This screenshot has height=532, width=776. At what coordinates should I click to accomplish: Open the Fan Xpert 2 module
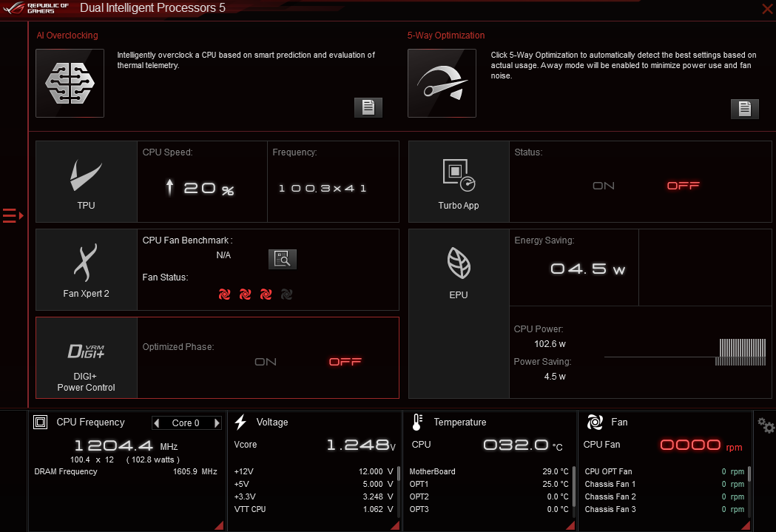coord(86,270)
